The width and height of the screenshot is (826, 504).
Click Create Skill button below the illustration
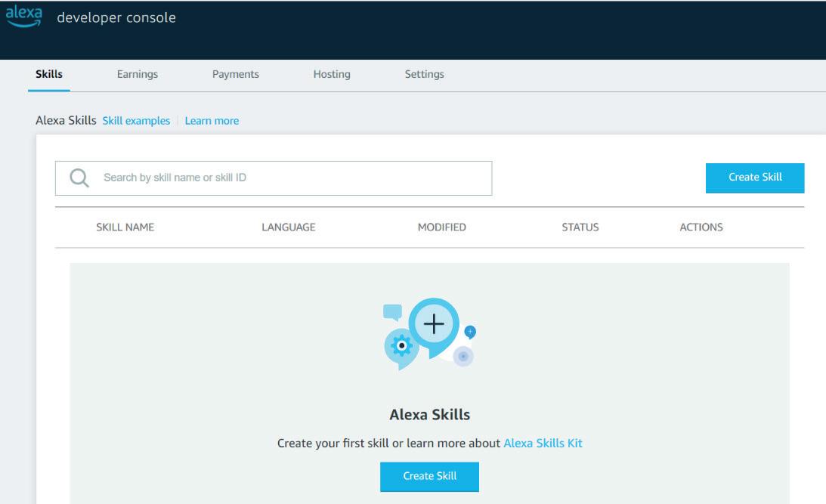pos(429,477)
